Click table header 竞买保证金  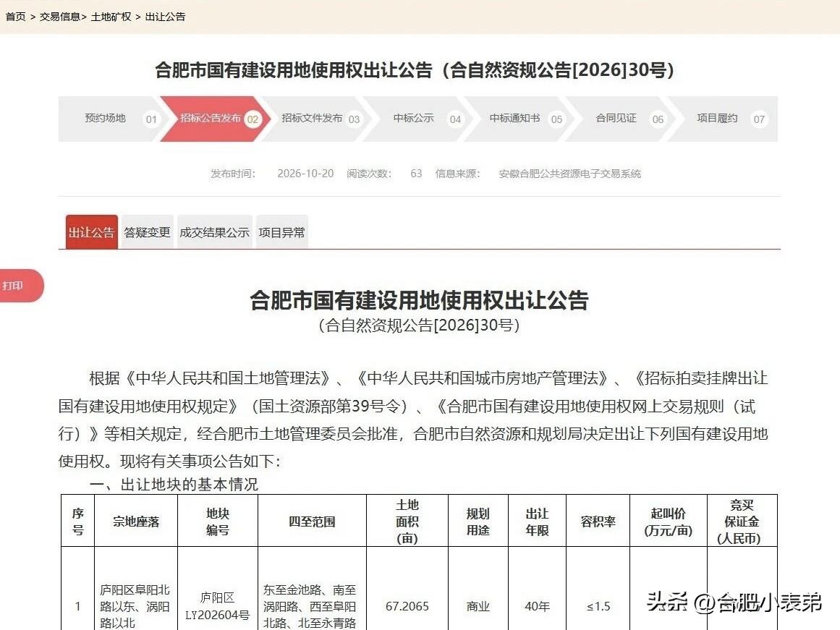(x=742, y=522)
